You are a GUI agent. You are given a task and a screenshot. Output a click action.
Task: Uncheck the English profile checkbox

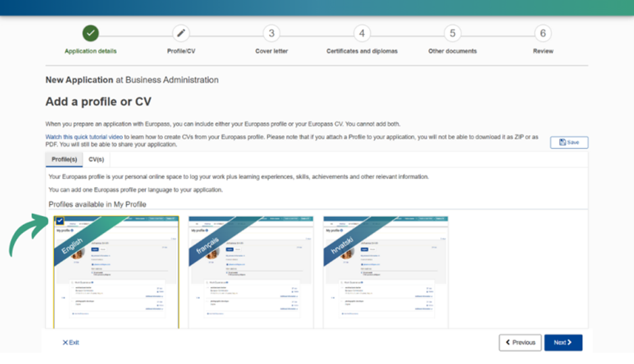[x=60, y=221]
